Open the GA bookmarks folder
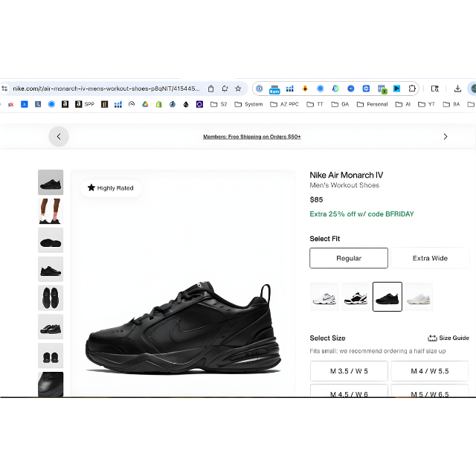The image size is (476, 476). click(340, 104)
